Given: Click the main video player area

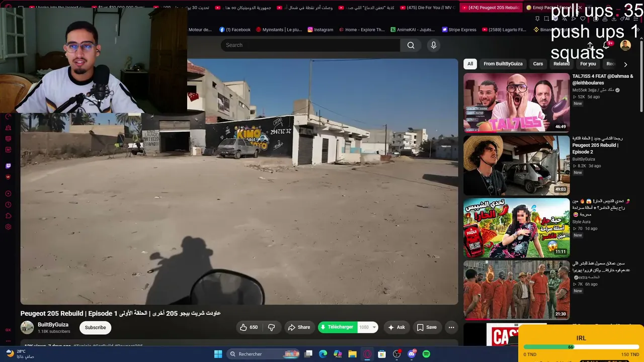Looking at the screenshot, I should tap(239, 182).
